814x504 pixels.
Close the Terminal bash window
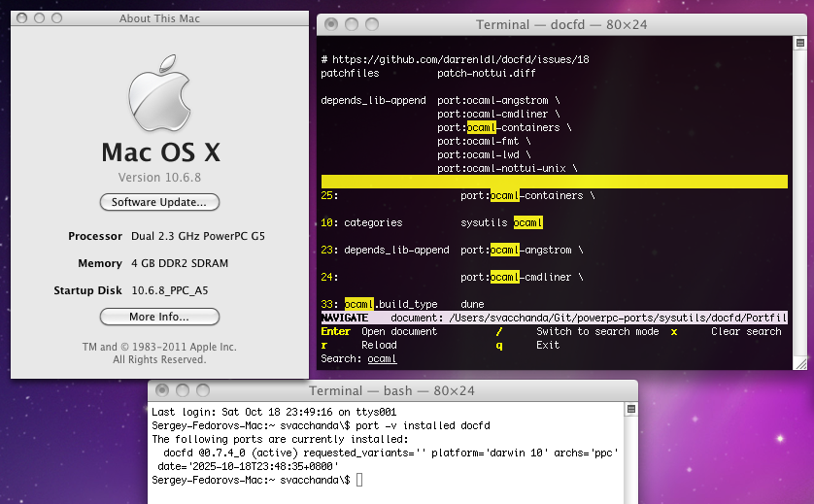pyautogui.click(x=163, y=390)
